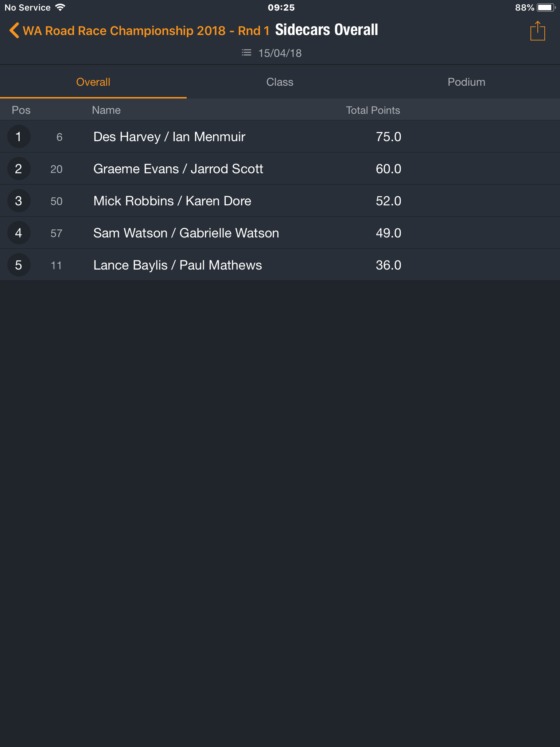Image resolution: width=560 pixels, height=747 pixels.
Task: Go back to WA Road Race Championship 2018
Action: [x=139, y=31]
